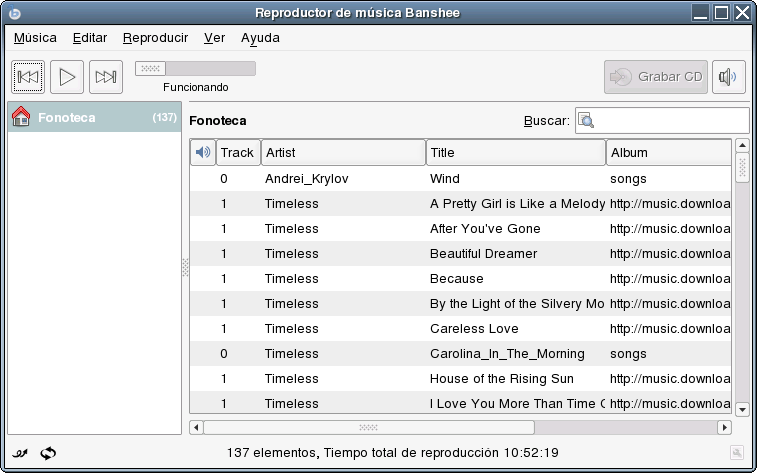757x473 pixels.
Task: Click the vertical scrollbar thumb
Action: coord(742,167)
